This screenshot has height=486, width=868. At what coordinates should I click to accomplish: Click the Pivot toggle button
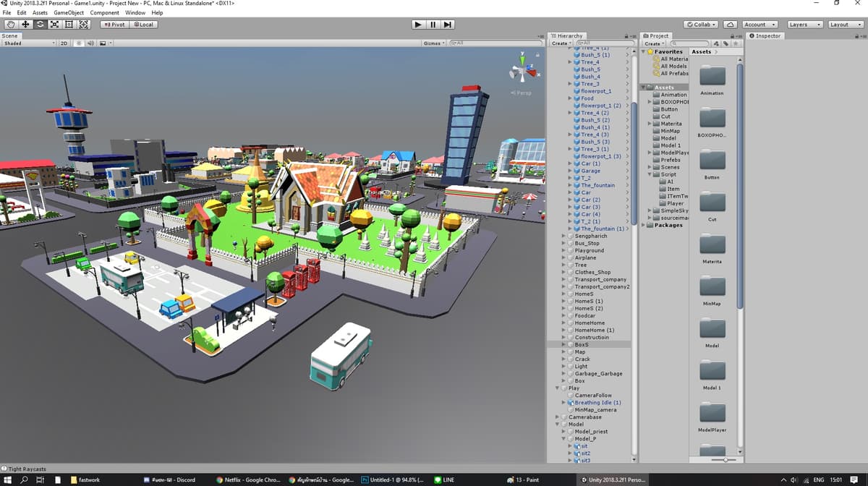(x=114, y=25)
